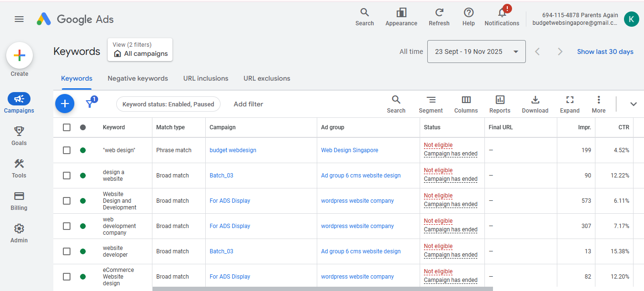Open the All campaigns view selector
This screenshot has height=291, width=644.
pyautogui.click(x=140, y=50)
